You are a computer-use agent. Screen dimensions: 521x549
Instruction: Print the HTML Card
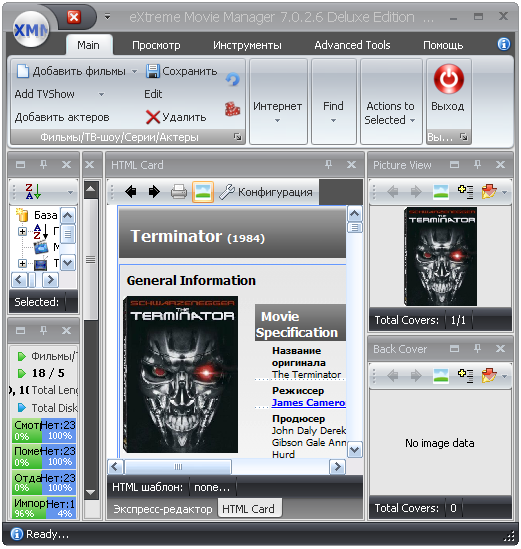pyautogui.click(x=179, y=192)
